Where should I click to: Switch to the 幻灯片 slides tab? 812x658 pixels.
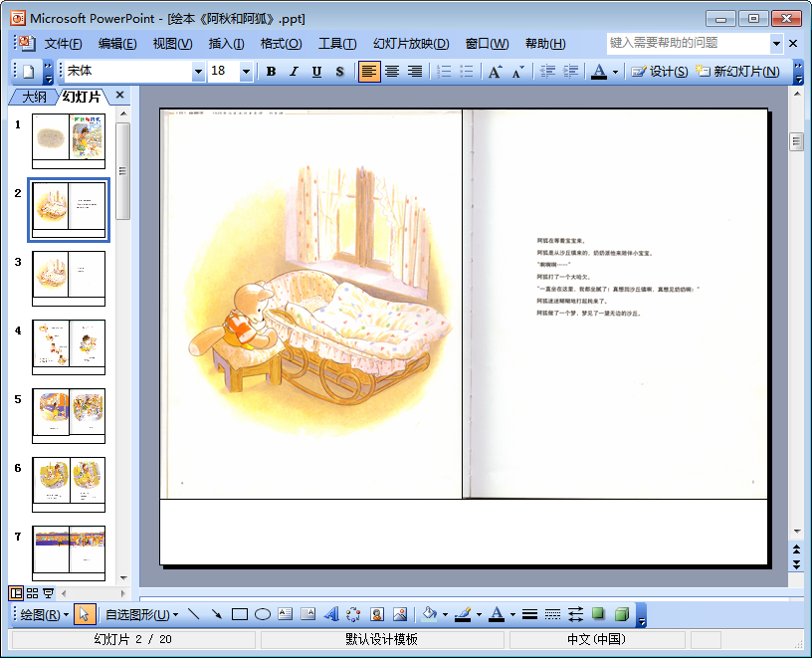point(82,97)
